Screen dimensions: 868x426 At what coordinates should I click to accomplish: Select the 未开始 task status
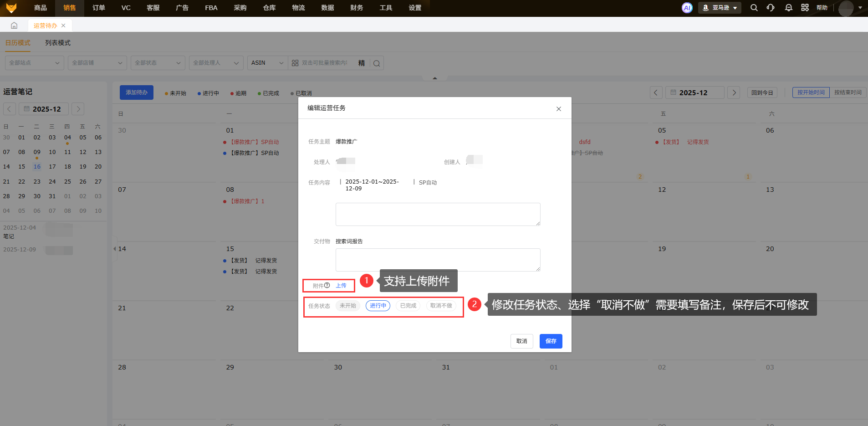pyautogui.click(x=348, y=306)
